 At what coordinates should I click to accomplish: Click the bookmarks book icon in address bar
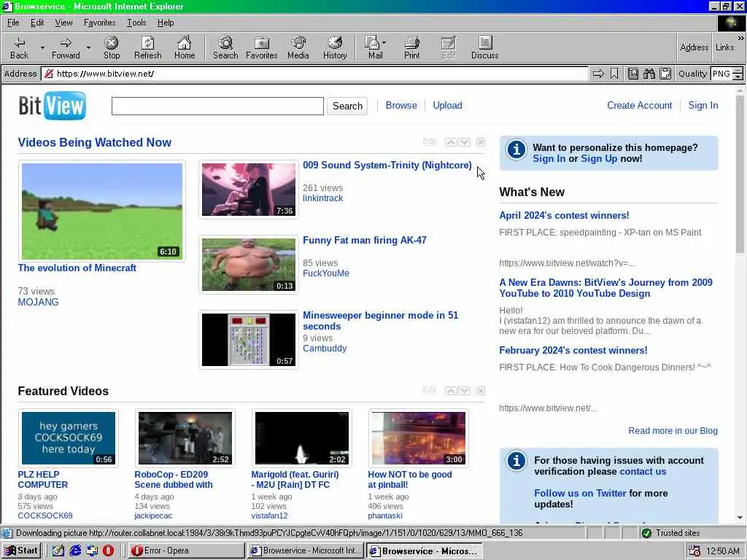633,74
